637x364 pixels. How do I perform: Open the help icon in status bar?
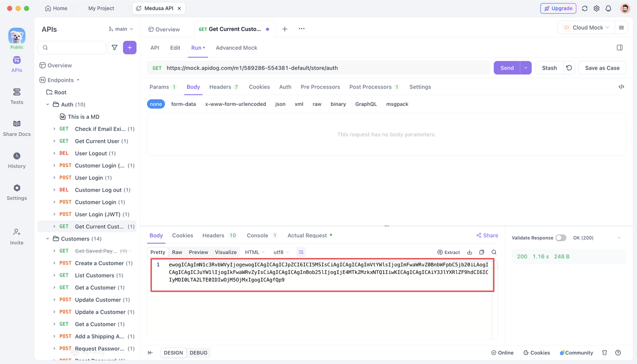point(618,353)
